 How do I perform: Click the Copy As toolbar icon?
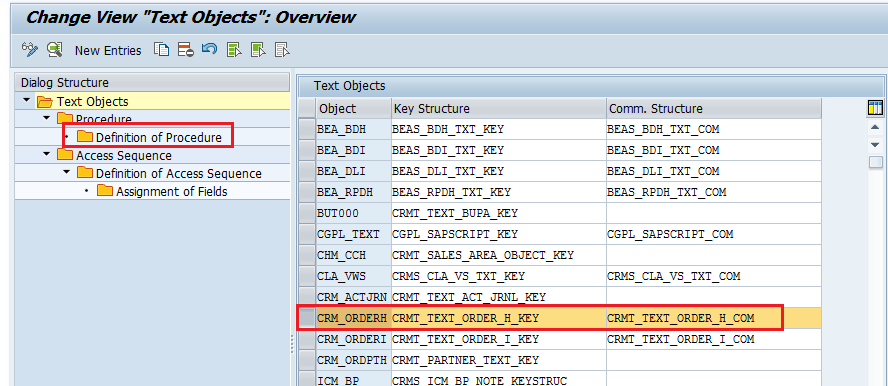click(161, 50)
